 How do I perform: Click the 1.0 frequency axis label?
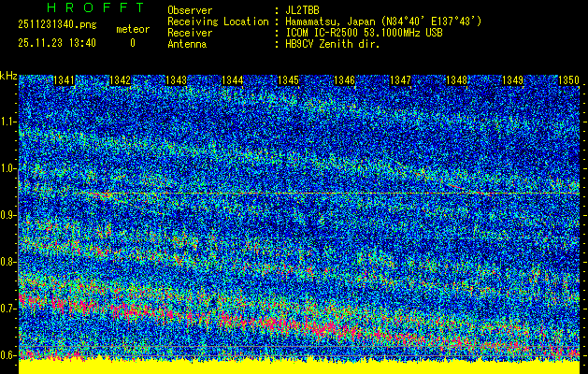click(x=8, y=168)
